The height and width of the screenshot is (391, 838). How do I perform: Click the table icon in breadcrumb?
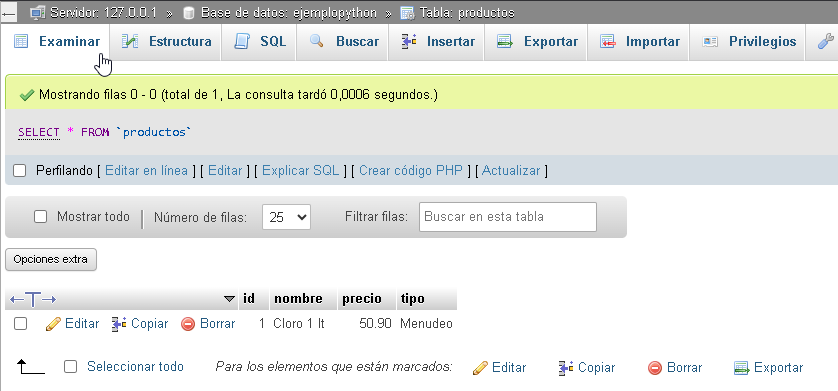click(x=407, y=13)
